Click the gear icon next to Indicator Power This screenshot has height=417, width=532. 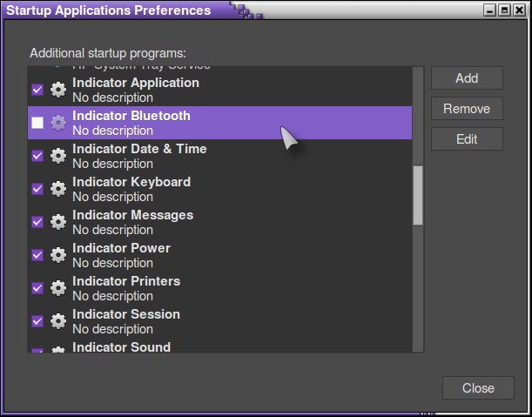coord(58,255)
